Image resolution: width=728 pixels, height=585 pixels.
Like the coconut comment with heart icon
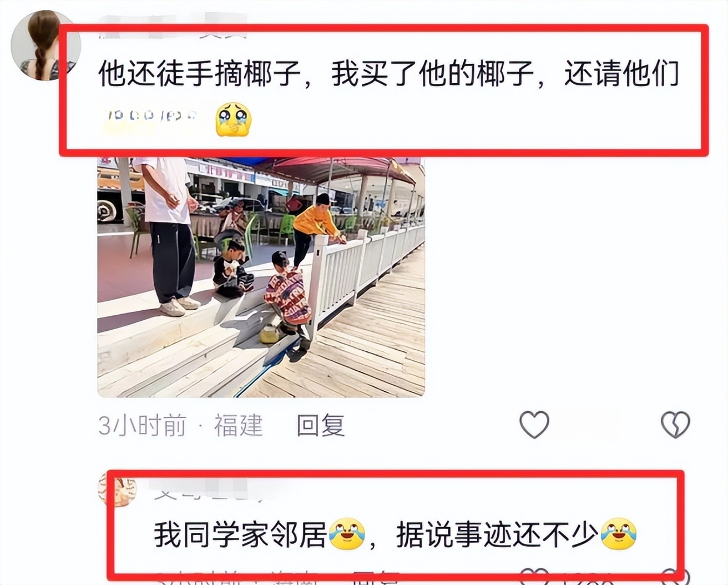(534, 425)
